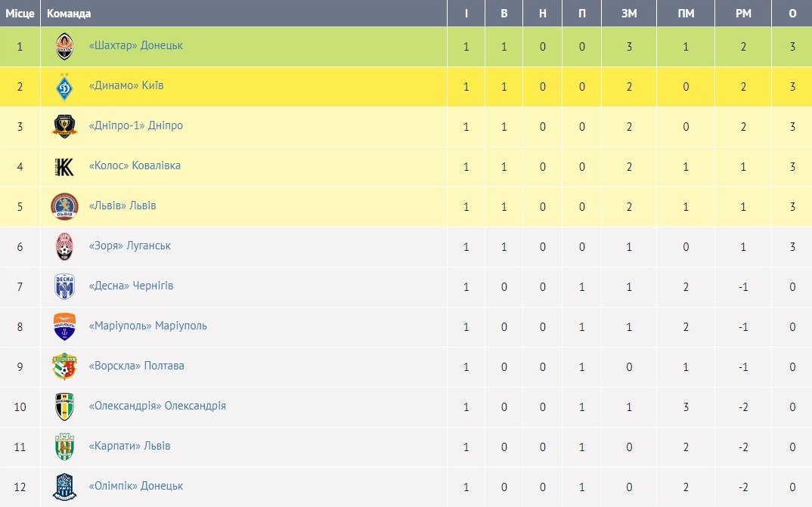Open the «Шахтар» Донецьк team link

pos(136,45)
